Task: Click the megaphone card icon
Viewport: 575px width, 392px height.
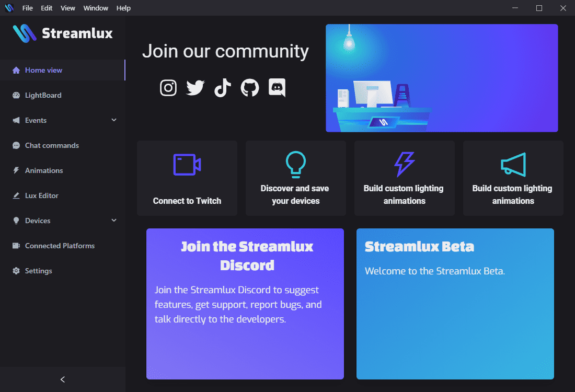Action: click(513, 165)
